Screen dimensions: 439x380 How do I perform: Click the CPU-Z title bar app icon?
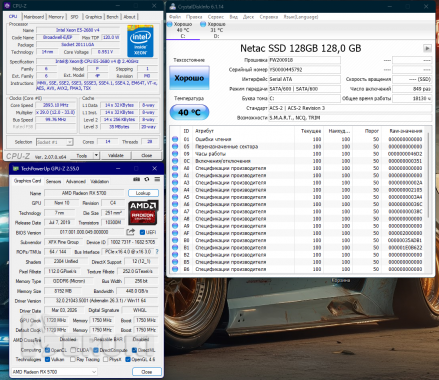tap(7, 6)
